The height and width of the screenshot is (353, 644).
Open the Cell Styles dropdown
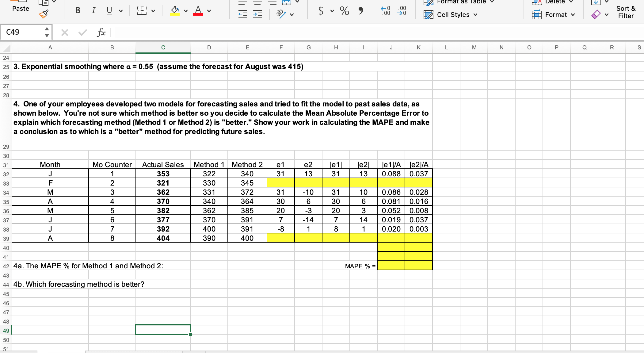[x=450, y=14]
